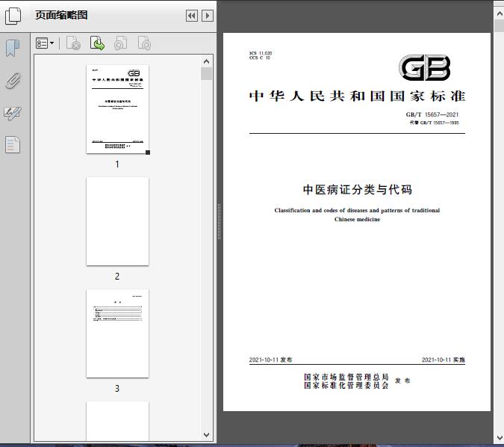Screen dimensions: 504x447
Task: Select page 1 thumbnail
Action: click(117, 109)
